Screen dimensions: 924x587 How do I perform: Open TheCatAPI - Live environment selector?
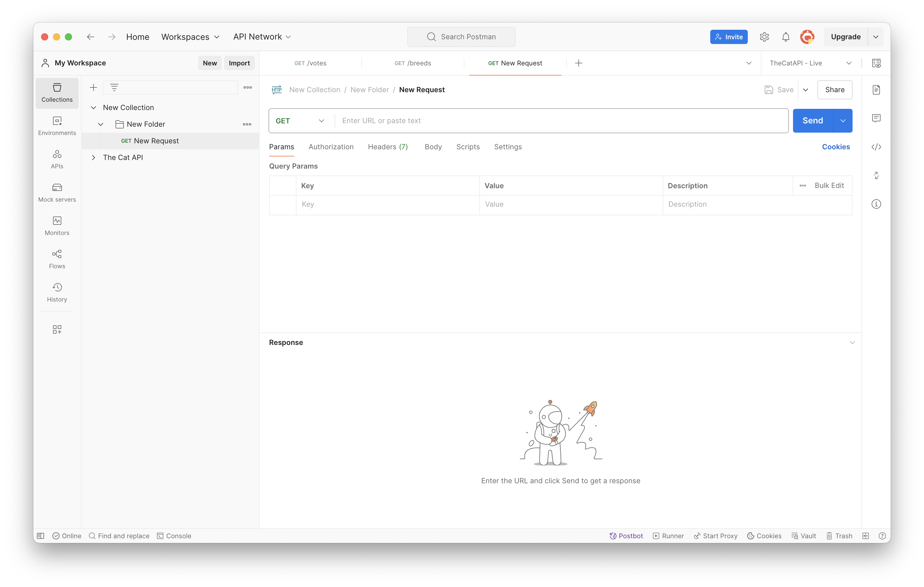point(810,63)
